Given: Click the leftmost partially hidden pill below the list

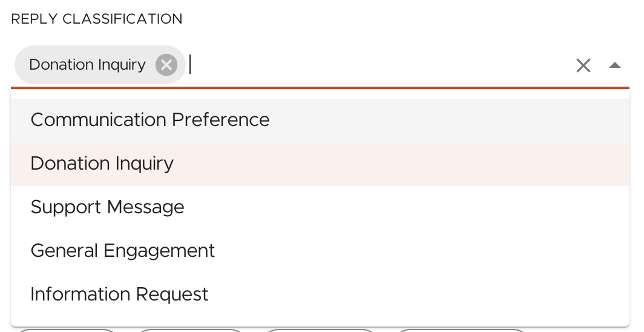Looking at the screenshot, I should (67, 330).
